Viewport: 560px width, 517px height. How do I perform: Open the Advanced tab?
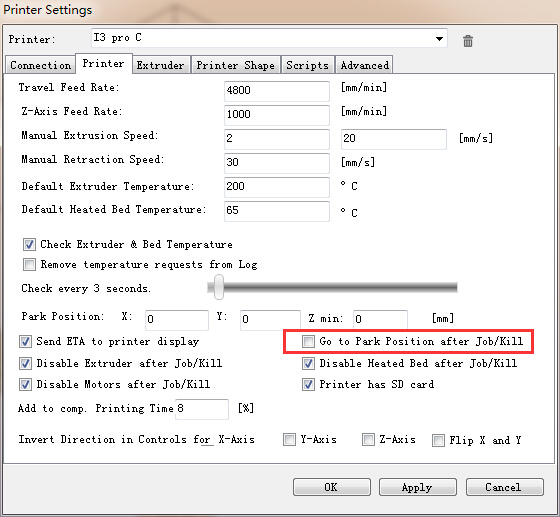pos(364,65)
